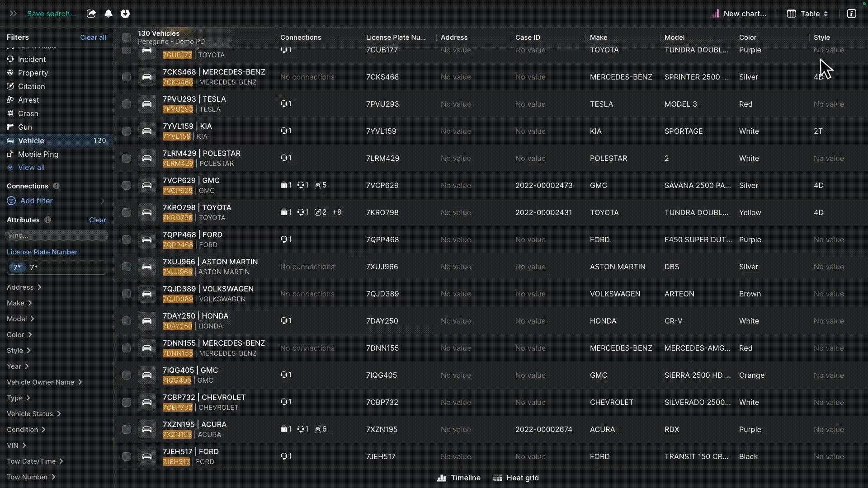The image size is (868, 488).
Task: Open the Table view dropdown
Action: (x=807, y=14)
